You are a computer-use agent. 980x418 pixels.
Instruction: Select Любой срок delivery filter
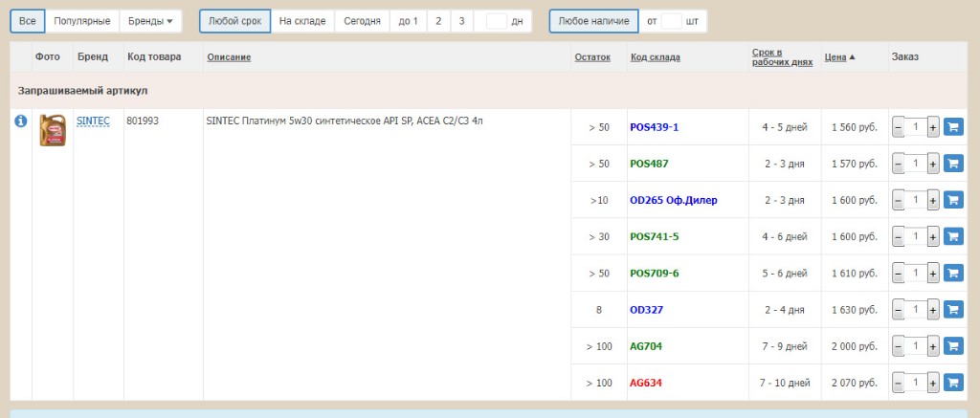(x=235, y=21)
